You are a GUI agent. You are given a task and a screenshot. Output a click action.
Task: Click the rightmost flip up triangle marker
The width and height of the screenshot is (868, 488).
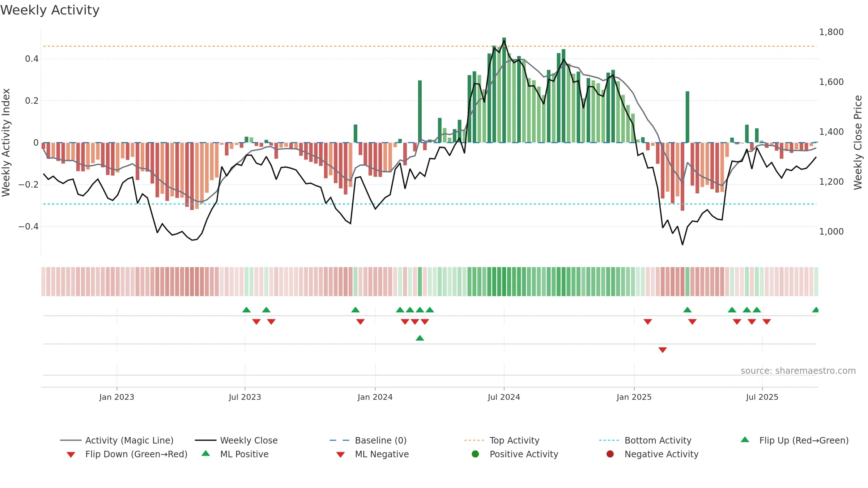815,310
